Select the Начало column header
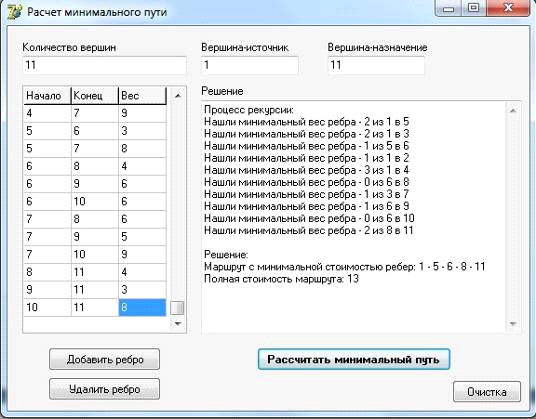This screenshot has width=536, height=419. pos(47,96)
